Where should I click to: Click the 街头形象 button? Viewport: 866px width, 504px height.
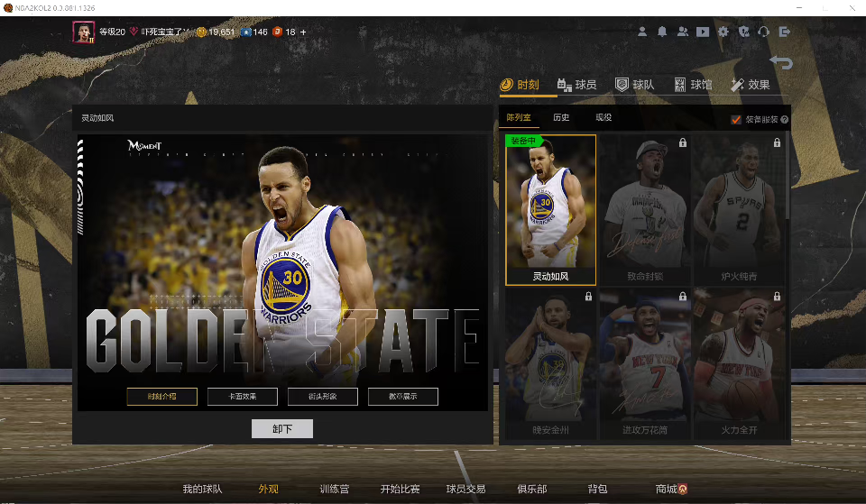[x=323, y=397]
